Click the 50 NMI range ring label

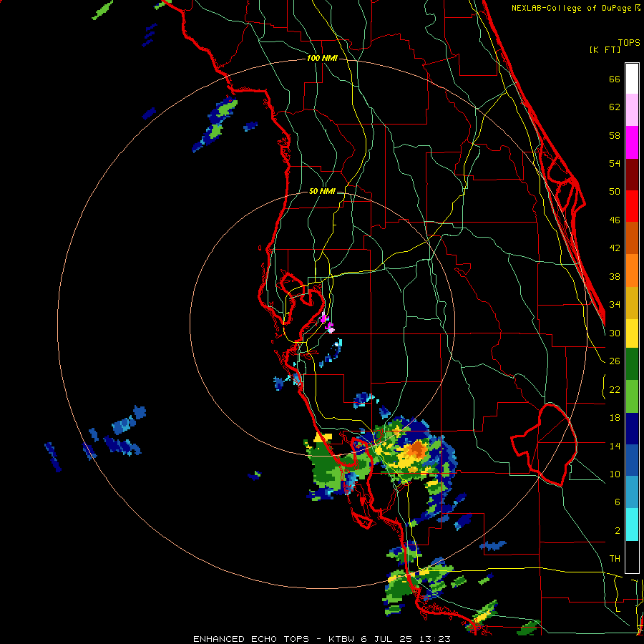(x=322, y=191)
